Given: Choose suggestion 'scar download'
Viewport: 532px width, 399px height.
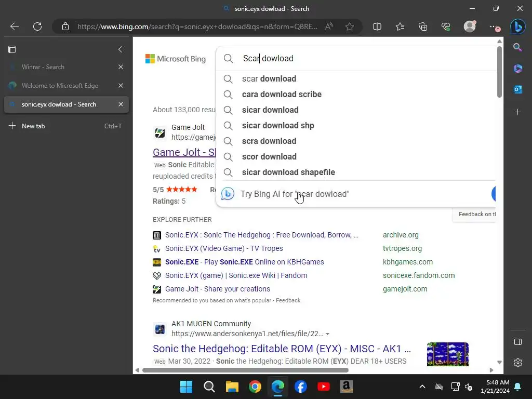Looking at the screenshot, I should coord(355,79).
